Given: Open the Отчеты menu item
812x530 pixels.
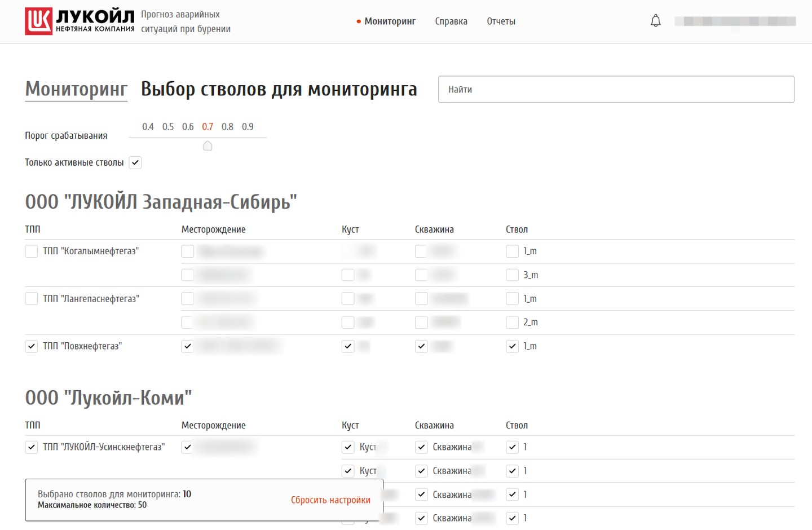Looking at the screenshot, I should click(501, 21).
